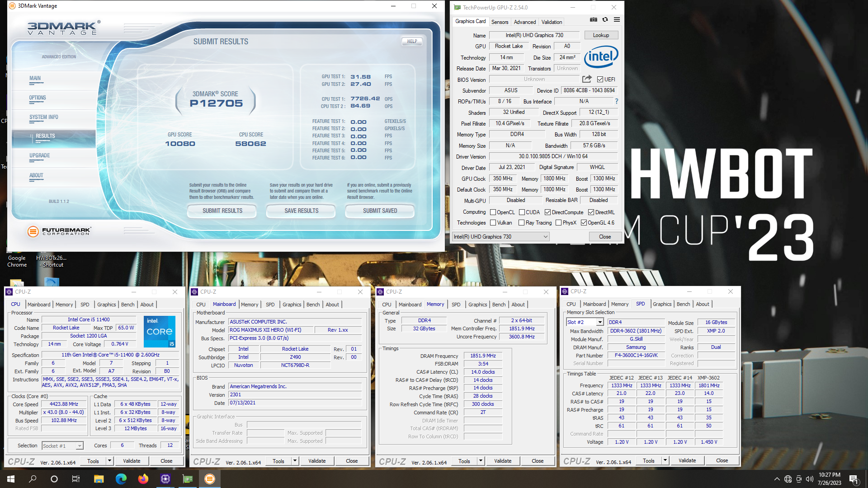Click the Help button in 3DMark Vantage
This screenshot has height=488, width=868.
[x=412, y=41]
